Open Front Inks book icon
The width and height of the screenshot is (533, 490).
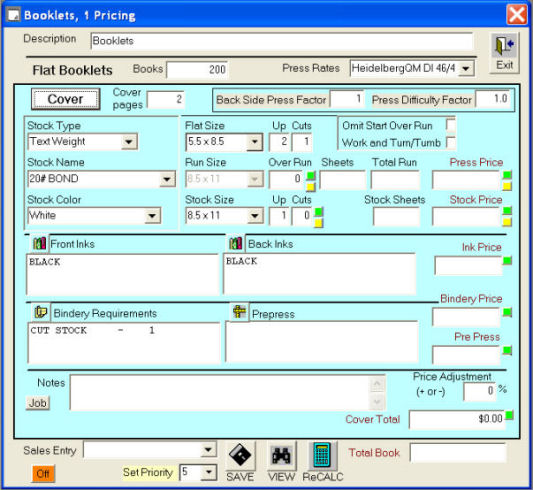point(39,244)
